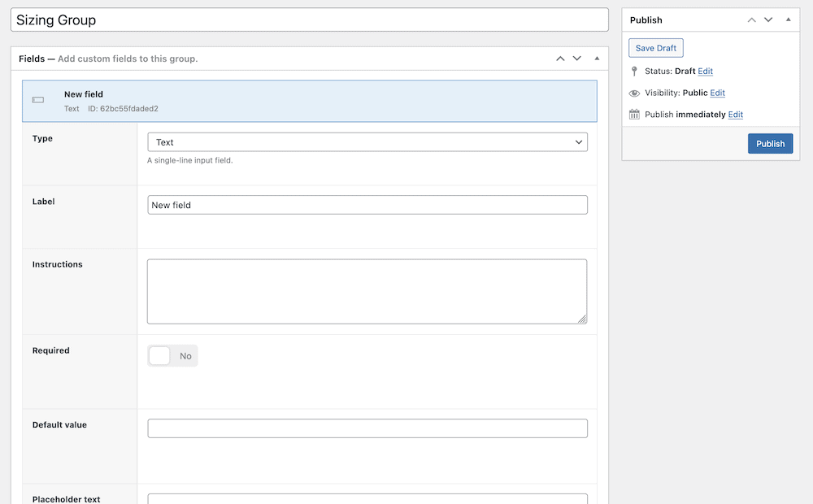Open the Type dropdown showing Text
This screenshot has height=504, width=813.
tap(367, 142)
